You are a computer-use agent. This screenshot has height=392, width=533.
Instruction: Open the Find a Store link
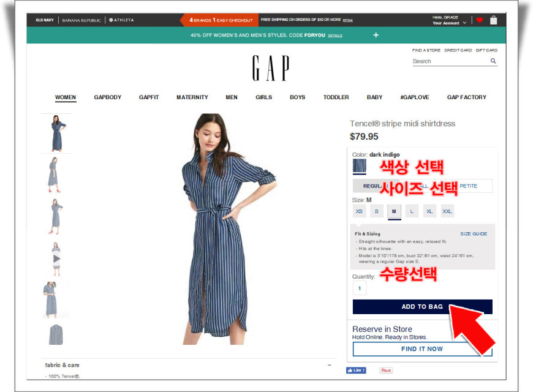(x=426, y=50)
